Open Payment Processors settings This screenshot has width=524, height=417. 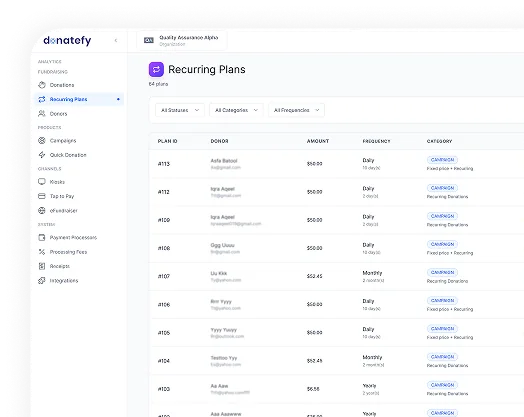tap(73, 238)
